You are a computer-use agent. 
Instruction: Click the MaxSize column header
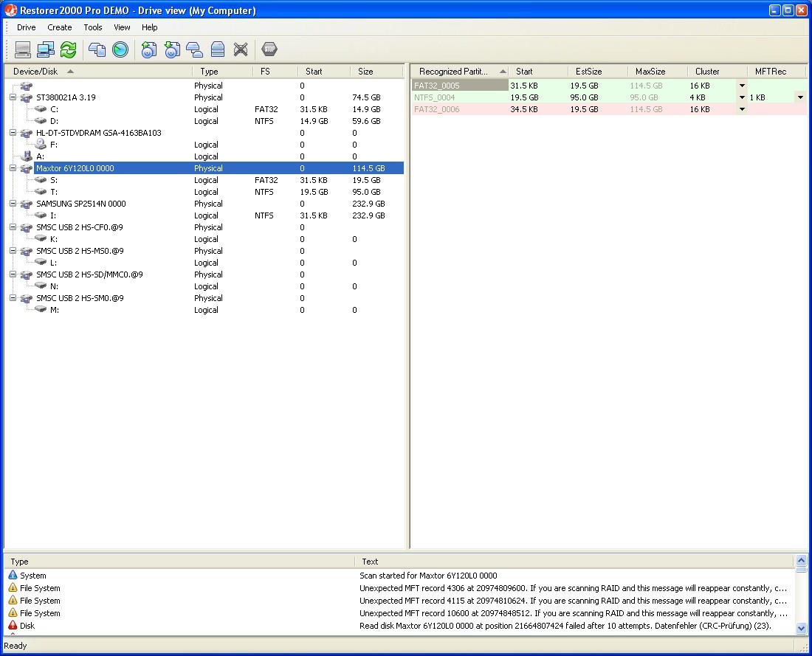(x=658, y=72)
